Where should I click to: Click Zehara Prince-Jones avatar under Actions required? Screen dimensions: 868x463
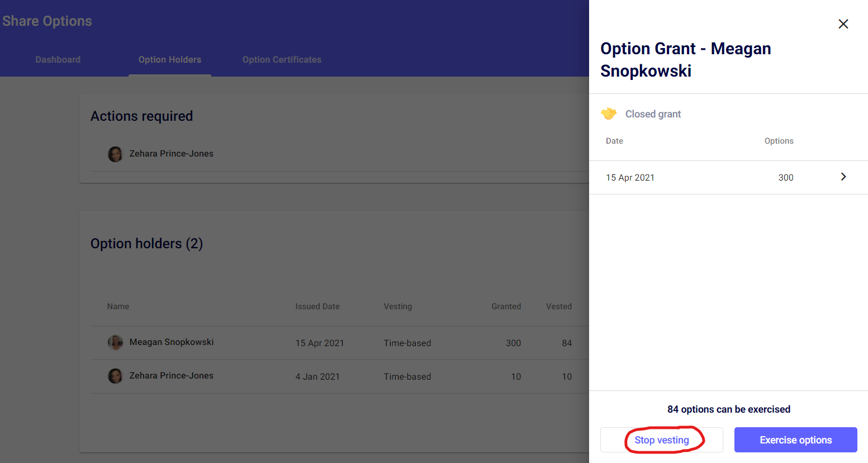115,154
